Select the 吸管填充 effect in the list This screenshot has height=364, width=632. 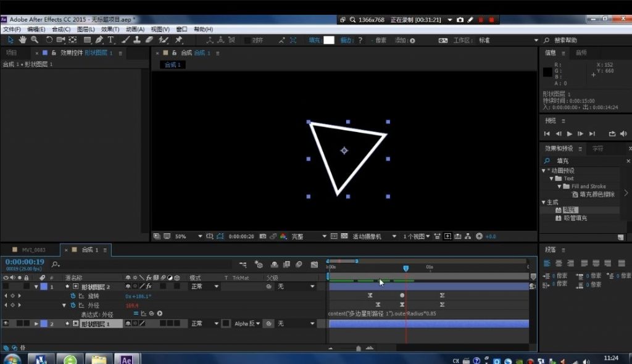coord(575,218)
